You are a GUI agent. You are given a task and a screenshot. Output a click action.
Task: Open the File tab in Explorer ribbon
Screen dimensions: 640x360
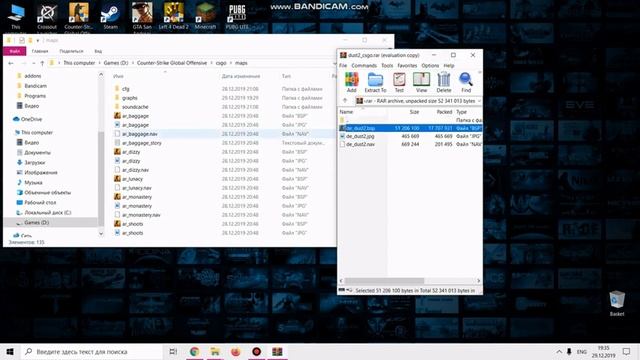(15, 51)
